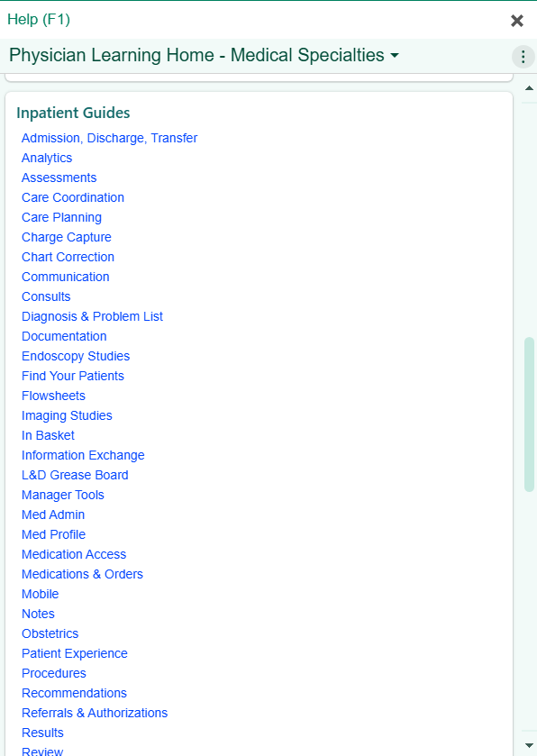Screen dimensions: 537x756
Task: Close the Help (F1) panel
Action: tap(517, 20)
